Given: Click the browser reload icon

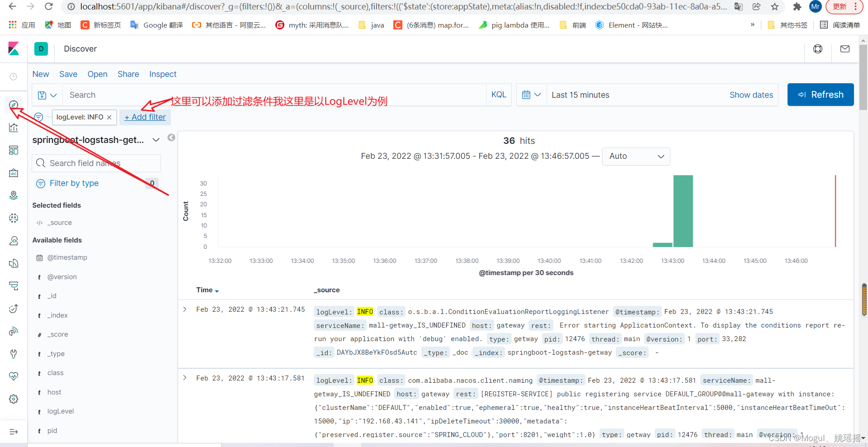Looking at the screenshot, I should click(49, 6).
